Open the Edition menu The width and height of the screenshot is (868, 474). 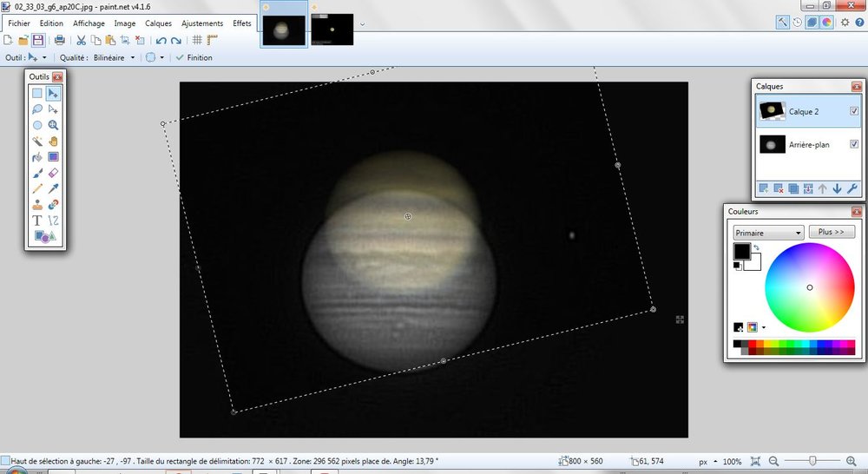click(51, 23)
